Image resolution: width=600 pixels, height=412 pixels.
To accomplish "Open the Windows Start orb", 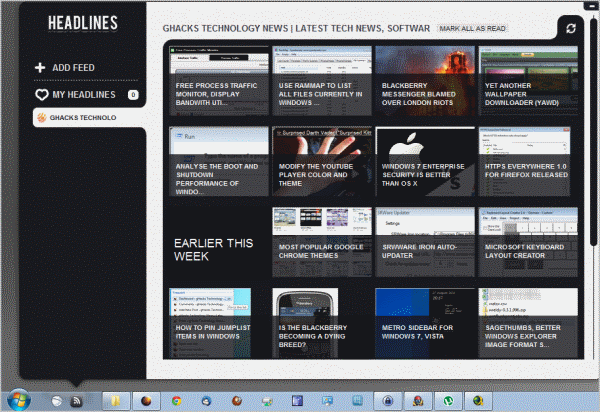I will coord(21,399).
